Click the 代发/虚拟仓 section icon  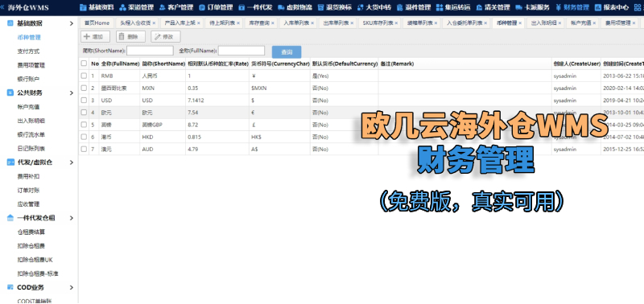[10, 162]
